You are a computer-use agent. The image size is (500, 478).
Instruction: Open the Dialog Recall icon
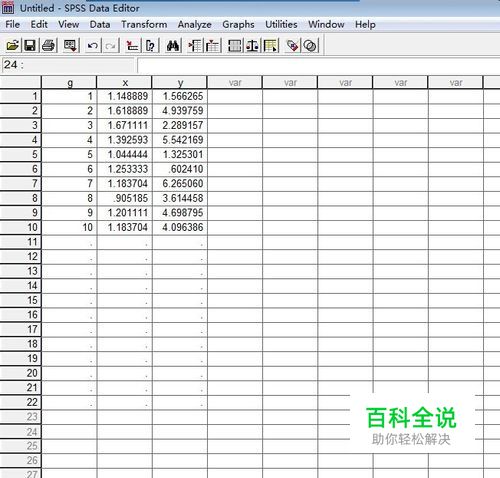71,45
